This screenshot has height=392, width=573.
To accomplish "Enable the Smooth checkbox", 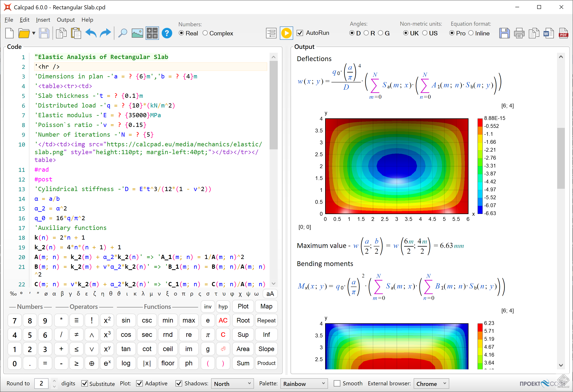I will click(337, 383).
